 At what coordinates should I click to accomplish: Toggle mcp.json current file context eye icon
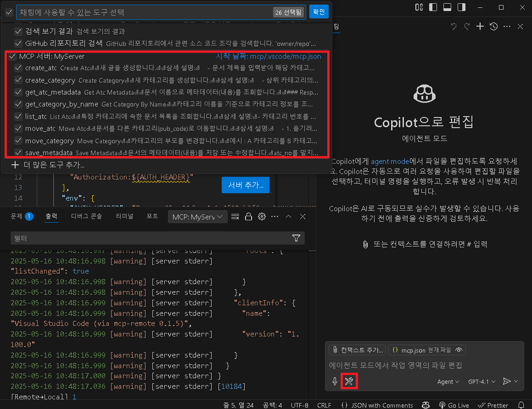click(x=459, y=350)
